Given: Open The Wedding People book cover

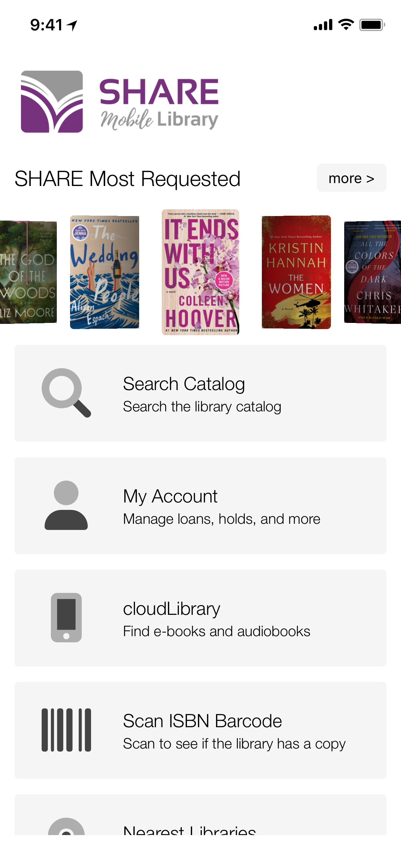Looking at the screenshot, I should (x=105, y=272).
